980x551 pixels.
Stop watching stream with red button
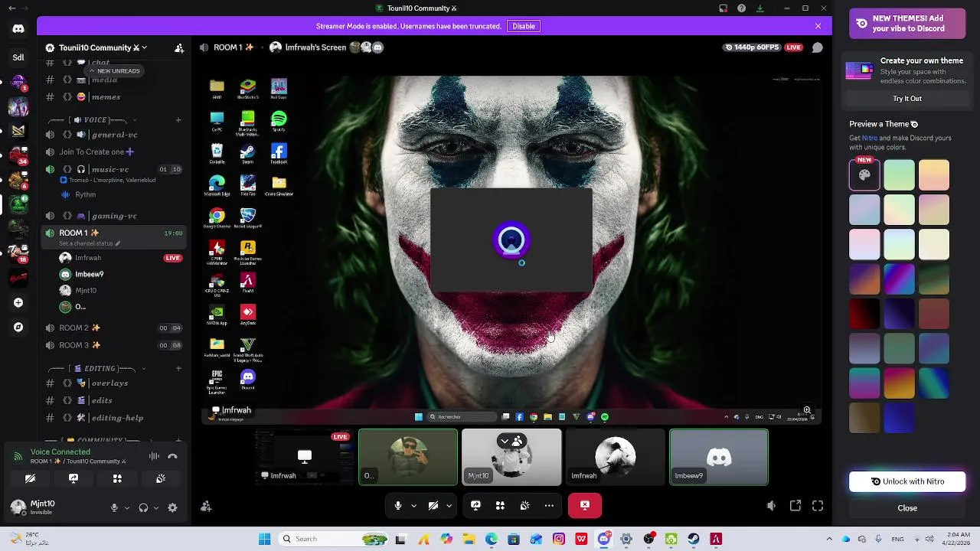tap(585, 505)
